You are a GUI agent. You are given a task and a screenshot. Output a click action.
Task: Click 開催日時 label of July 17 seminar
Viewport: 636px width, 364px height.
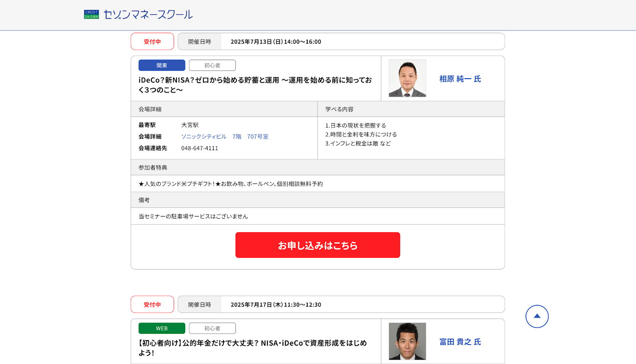200,305
